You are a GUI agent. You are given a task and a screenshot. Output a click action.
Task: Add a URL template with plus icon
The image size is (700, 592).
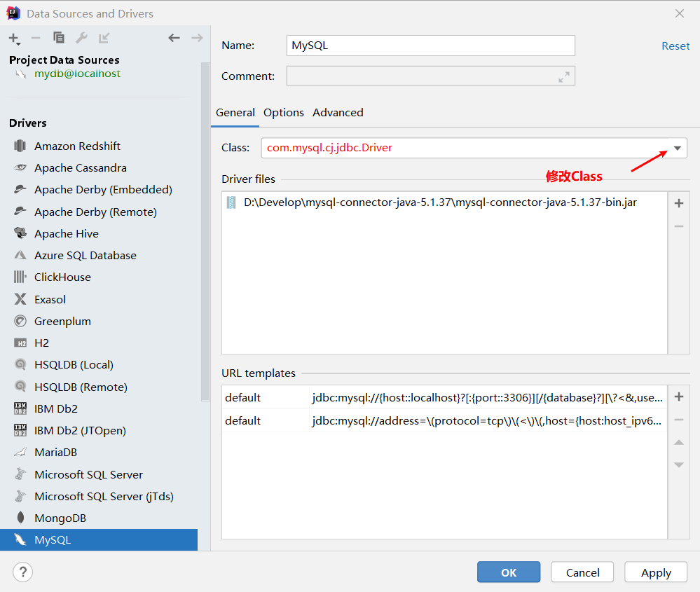678,397
